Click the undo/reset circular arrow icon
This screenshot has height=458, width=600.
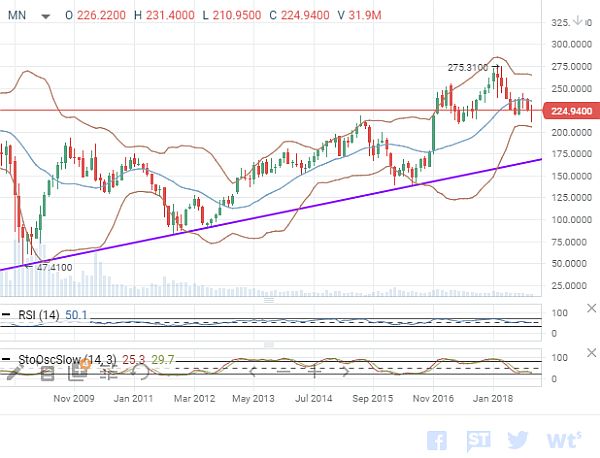[x=140, y=371]
